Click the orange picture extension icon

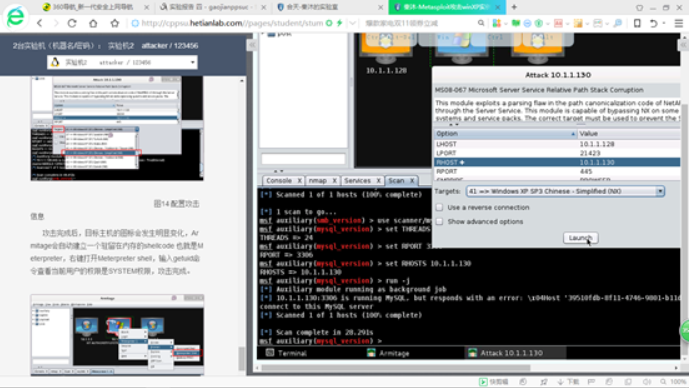click(x=578, y=23)
